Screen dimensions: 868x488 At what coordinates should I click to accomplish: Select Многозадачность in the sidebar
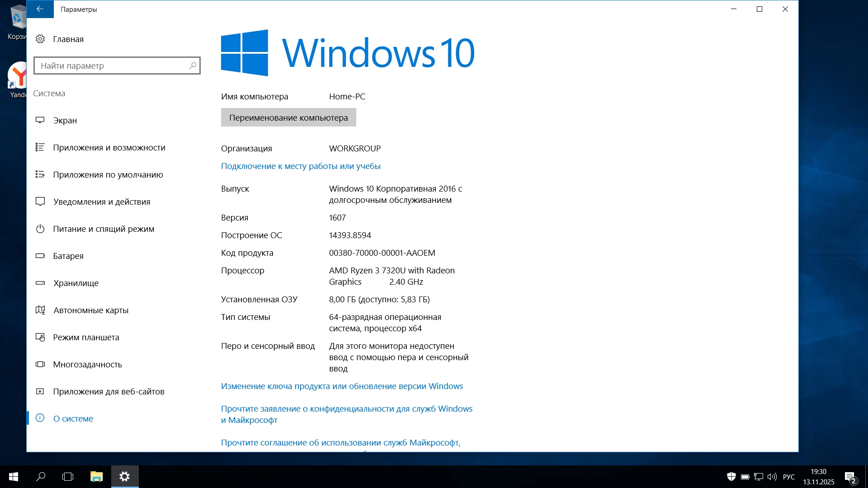click(87, 365)
